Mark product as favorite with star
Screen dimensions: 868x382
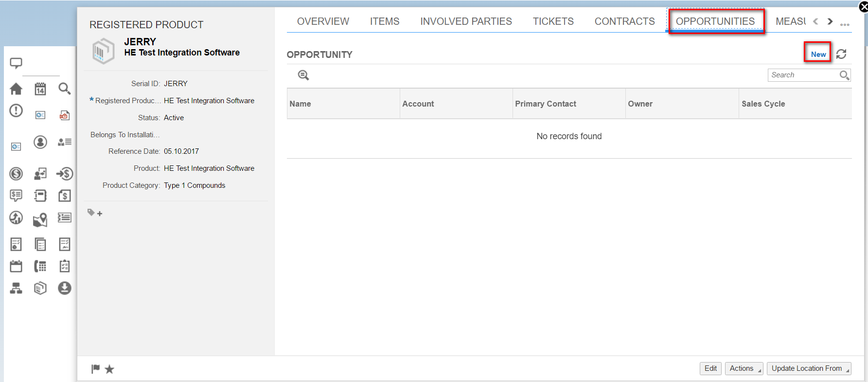click(x=109, y=369)
